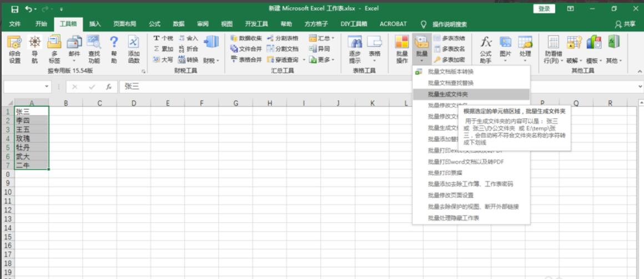Click the Save icon in quick access toolbar

pos(14,9)
